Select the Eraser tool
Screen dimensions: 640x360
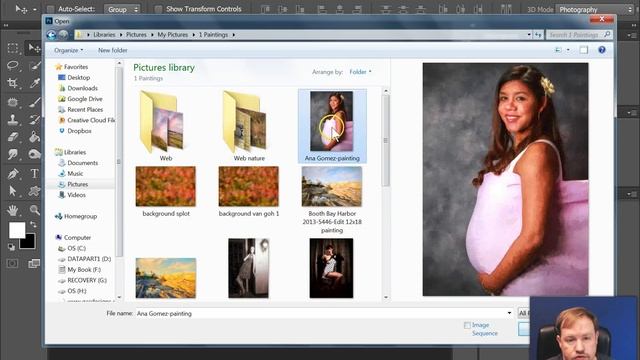13,137
